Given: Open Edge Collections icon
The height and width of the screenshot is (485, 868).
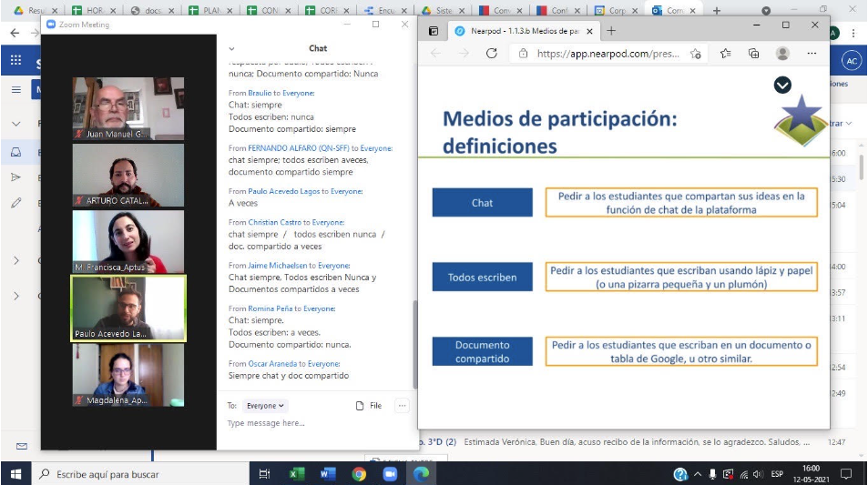Looking at the screenshot, I should [753, 54].
